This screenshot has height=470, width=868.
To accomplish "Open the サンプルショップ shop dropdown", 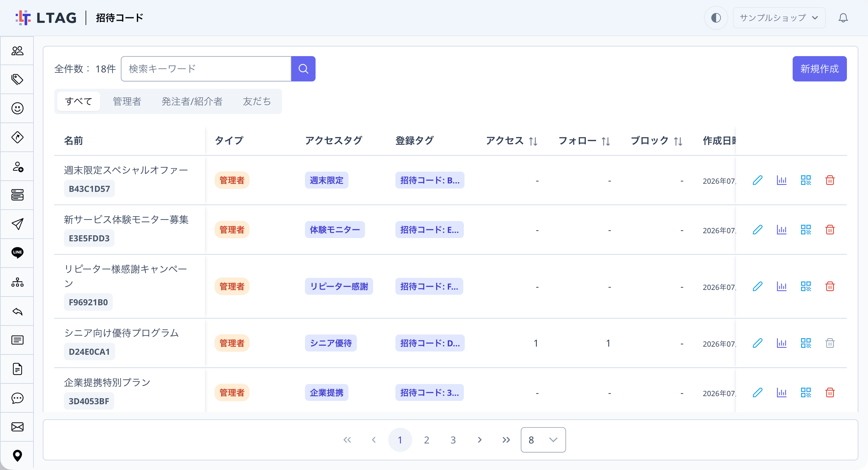I will [779, 17].
